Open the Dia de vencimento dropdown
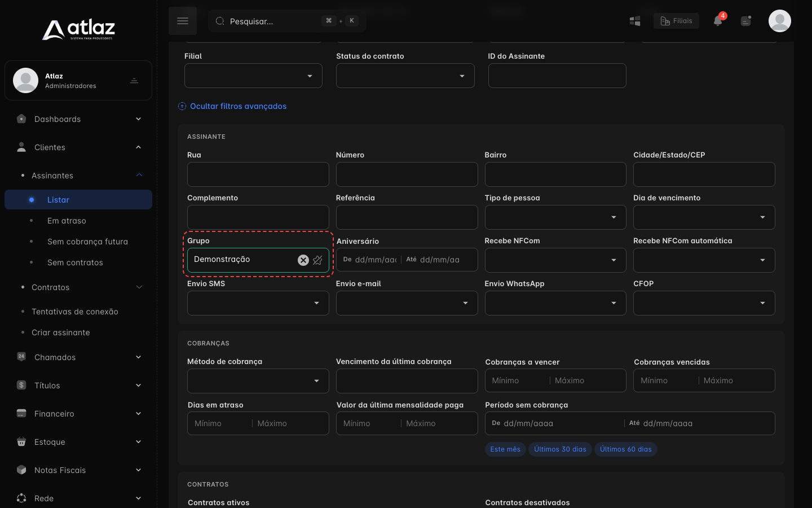This screenshot has height=508, width=812. coord(704,217)
